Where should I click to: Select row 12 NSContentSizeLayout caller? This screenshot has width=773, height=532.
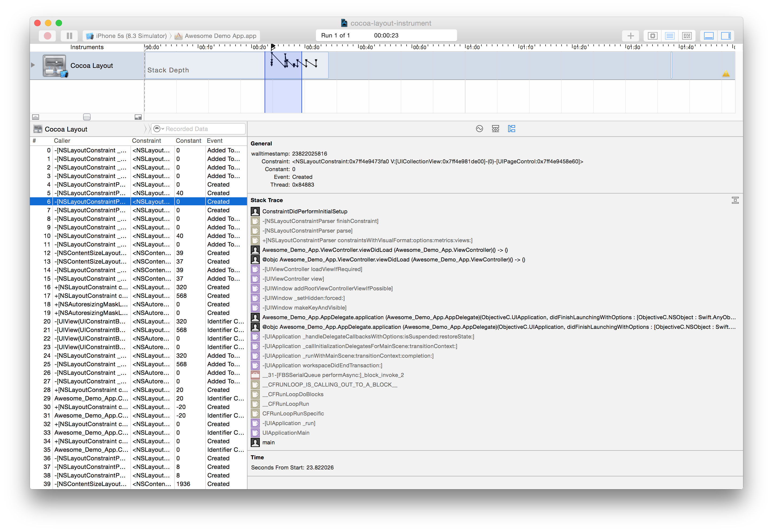(x=138, y=253)
